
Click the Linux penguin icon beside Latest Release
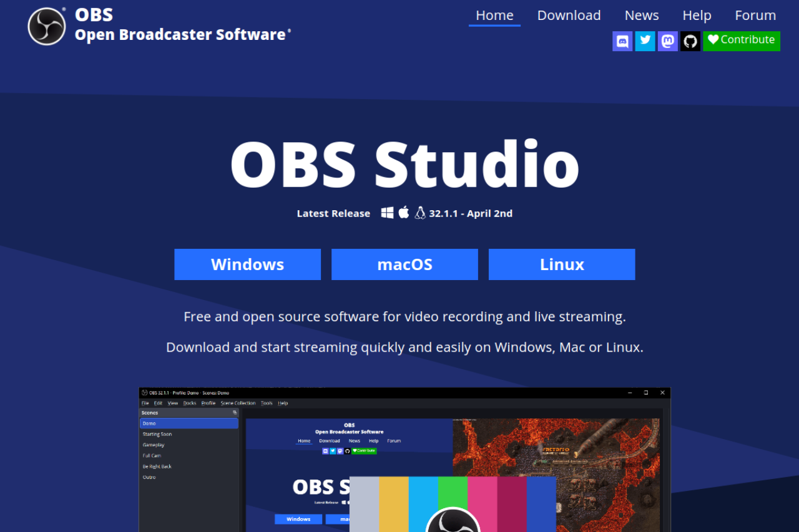(x=420, y=213)
